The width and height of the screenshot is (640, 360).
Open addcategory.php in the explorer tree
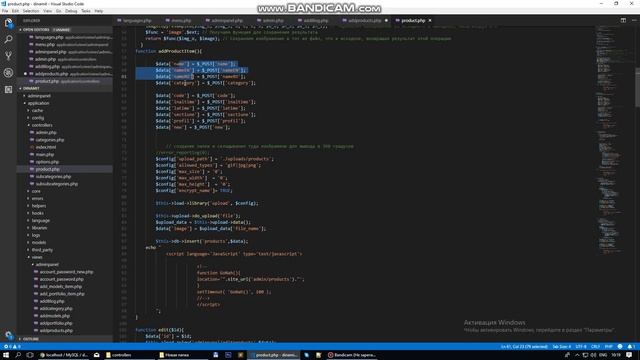(x=56, y=309)
